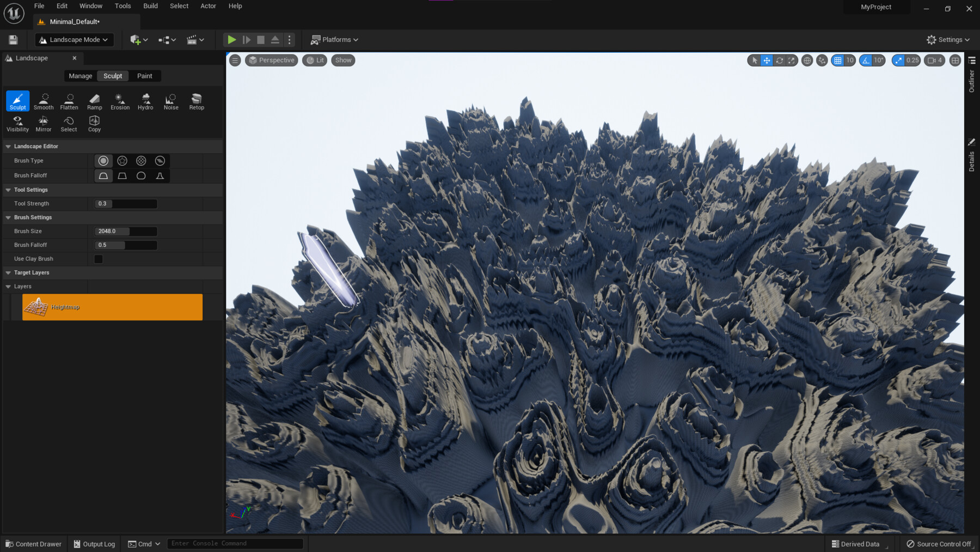Screen dimensions: 980x552
Task: Click the Play button
Action: [x=231, y=39]
